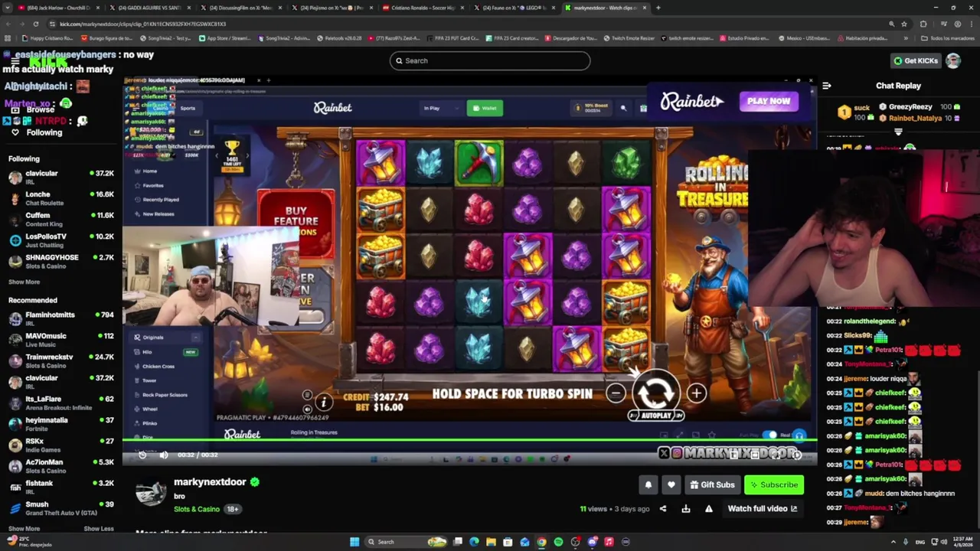Open Trainwreckstv recommended channel

pos(61,360)
